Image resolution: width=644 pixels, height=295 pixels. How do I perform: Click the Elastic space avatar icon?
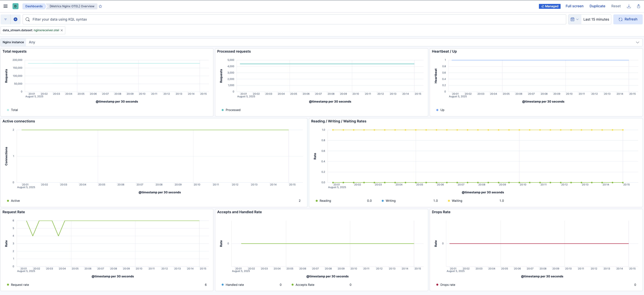(15, 6)
